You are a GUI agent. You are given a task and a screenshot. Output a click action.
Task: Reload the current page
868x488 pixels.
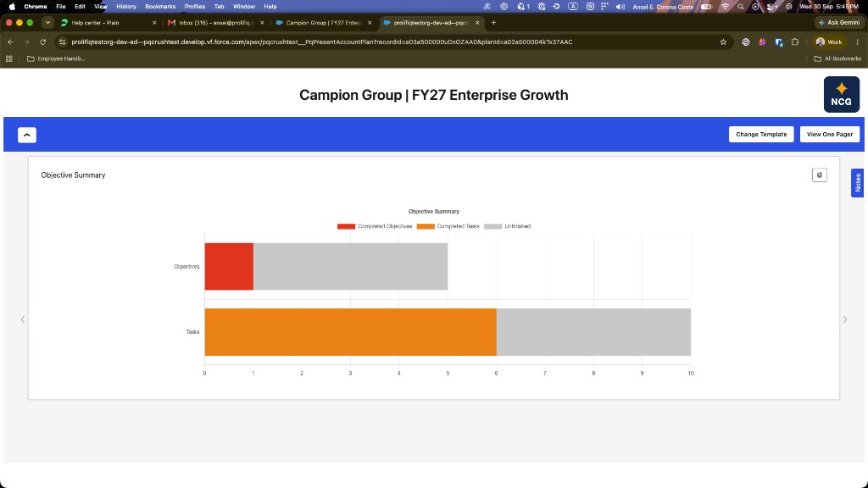(42, 42)
